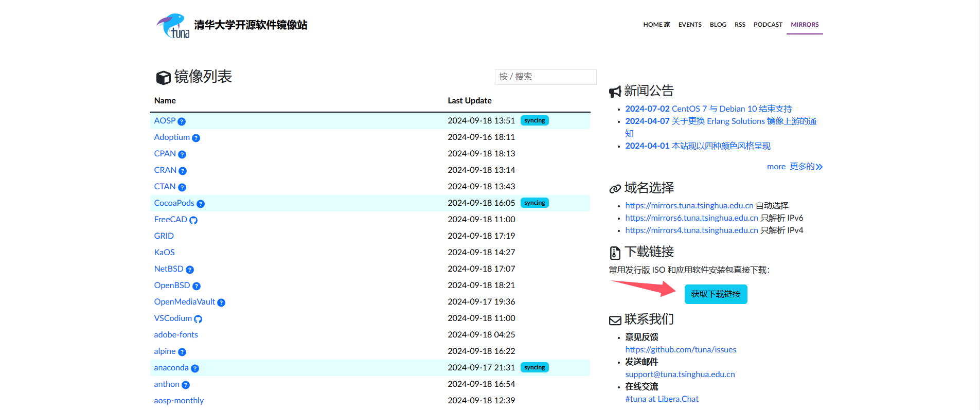980x410 pixels.
Task: Open the Adoptium mirror link
Action: click(x=172, y=137)
